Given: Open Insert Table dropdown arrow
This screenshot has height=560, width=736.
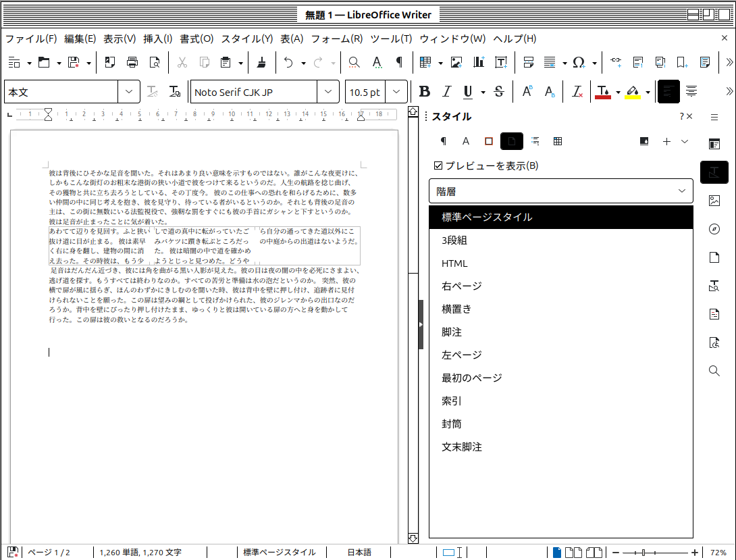Looking at the screenshot, I should pyautogui.click(x=440, y=63).
